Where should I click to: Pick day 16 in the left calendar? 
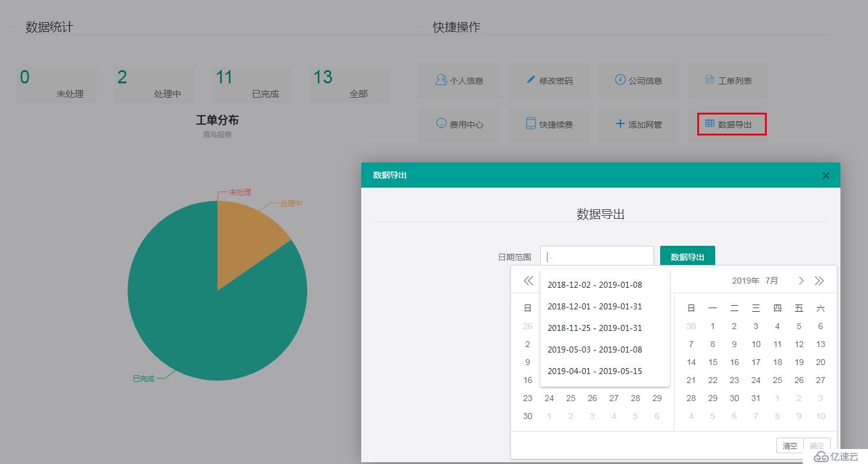(x=528, y=380)
